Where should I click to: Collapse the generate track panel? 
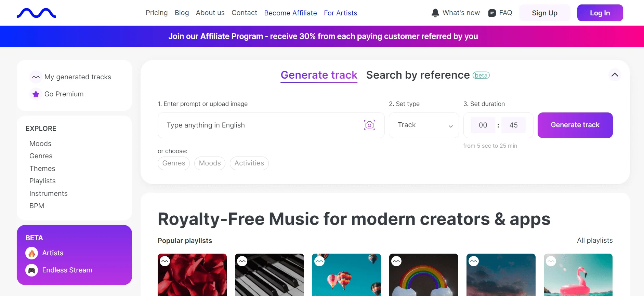point(615,75)
